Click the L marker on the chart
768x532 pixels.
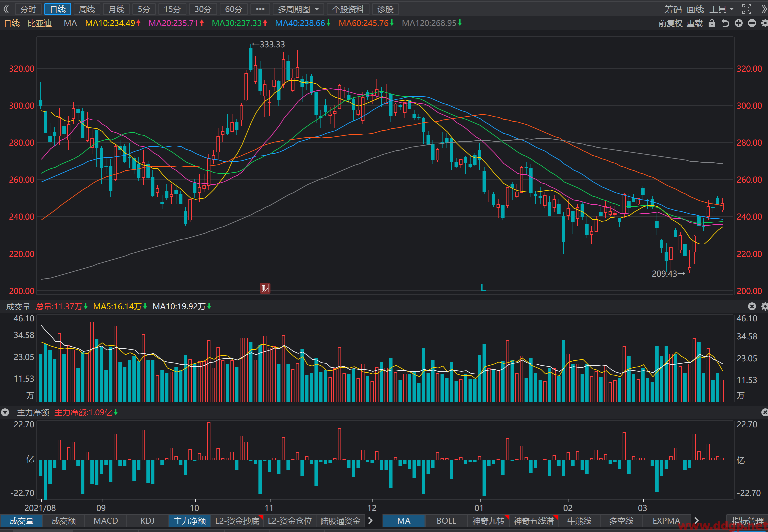click(483, 287)
